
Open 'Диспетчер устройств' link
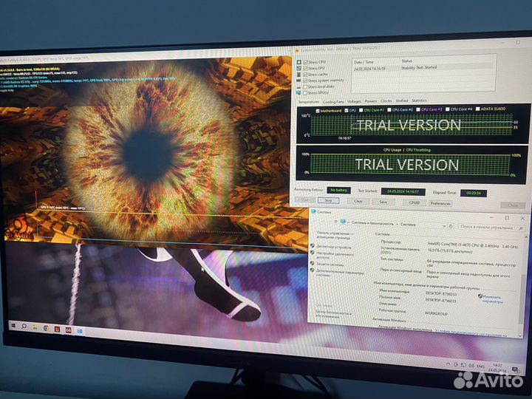coord(334,247)
